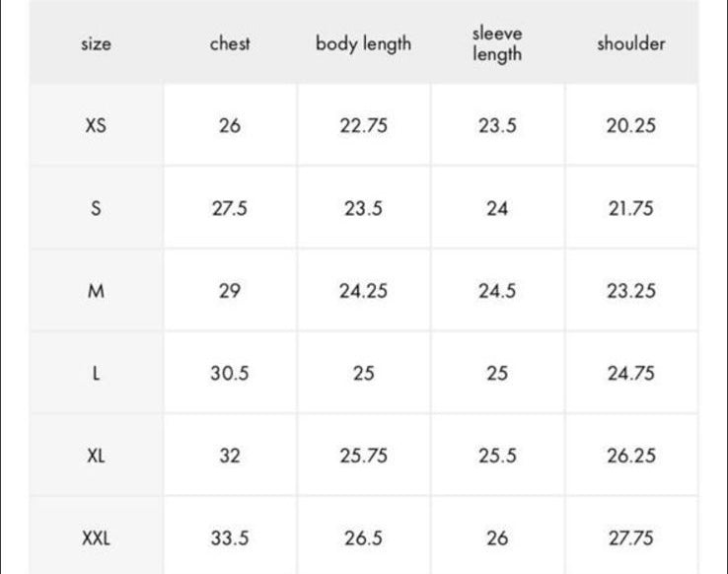Click the XL sleeve length 25.5 cell
Viewport: 728px width, 574px height.
pyautogui.click(x=497, y=456)
